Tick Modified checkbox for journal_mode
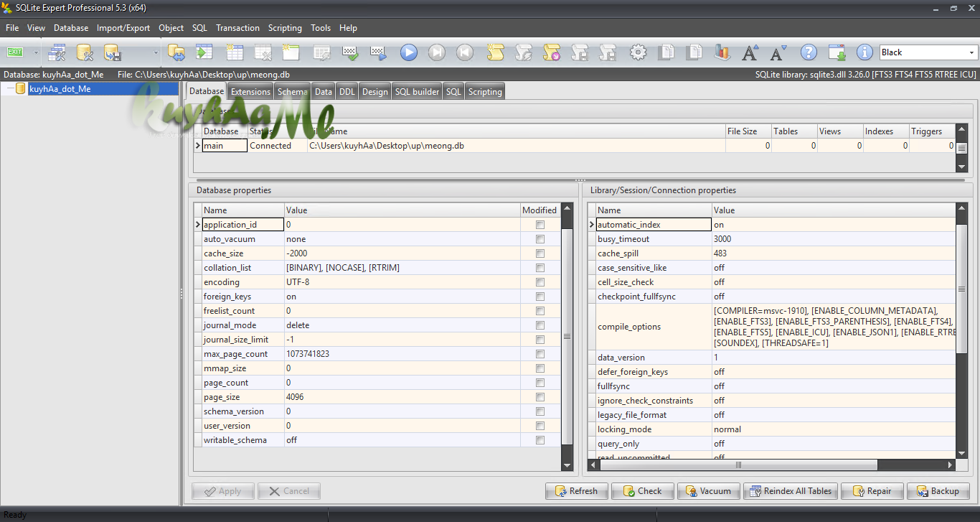Screen dimensions: 980x522 (540, 325)
